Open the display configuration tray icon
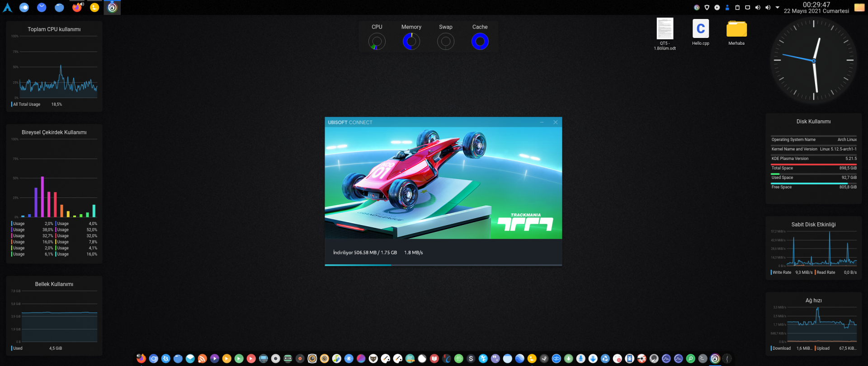Viewport: 868px width, 366px height. (x=748, y=7)
